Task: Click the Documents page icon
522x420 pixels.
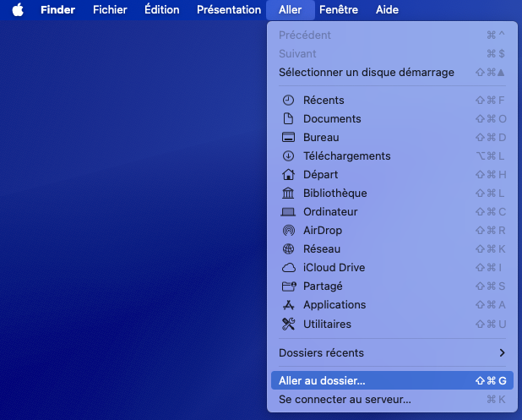Action: point(288,119)
